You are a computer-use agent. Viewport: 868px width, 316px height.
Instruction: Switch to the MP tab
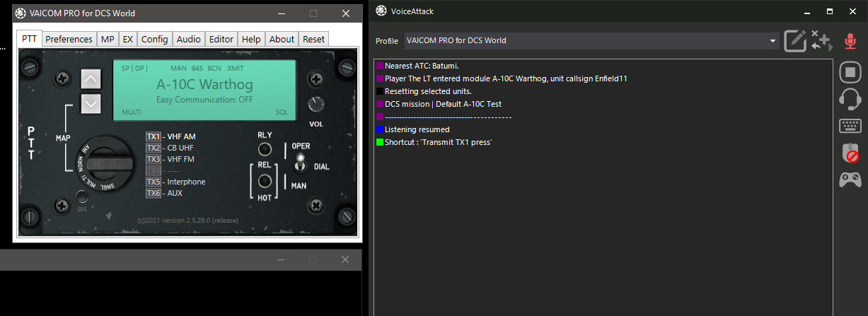point(107,40)
